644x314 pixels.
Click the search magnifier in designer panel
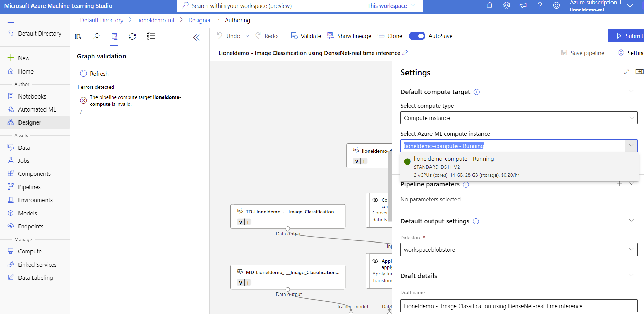tap(96, 36)
